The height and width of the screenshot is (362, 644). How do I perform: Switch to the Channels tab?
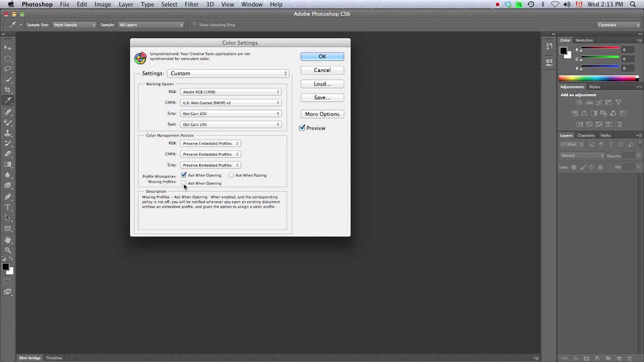tap(586, 135)
